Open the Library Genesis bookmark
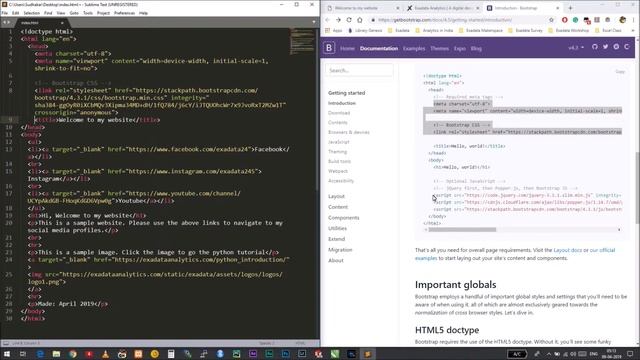This screenshot has height=360, width=640. tap(365, 31)
